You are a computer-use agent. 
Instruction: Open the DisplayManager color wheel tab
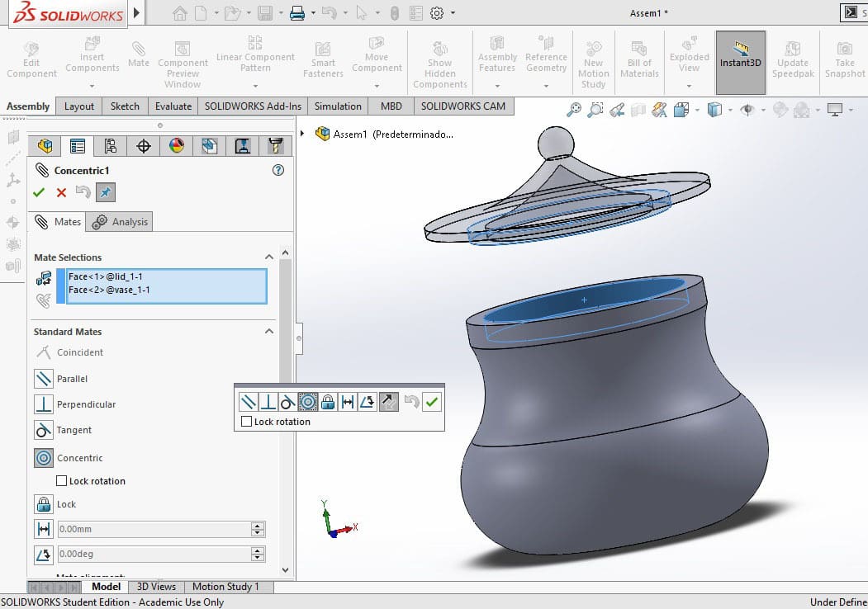point(177,146)
